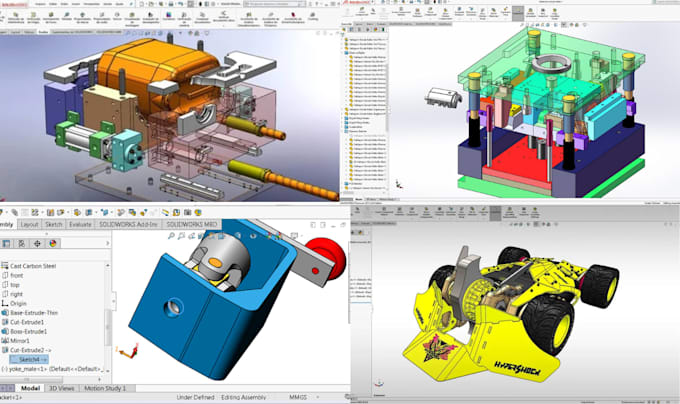Image resolution: width=680 pixels, height=404 pixels.
Task: Open the DisplayManager color ball icon
Action: [x=53, y=244]
